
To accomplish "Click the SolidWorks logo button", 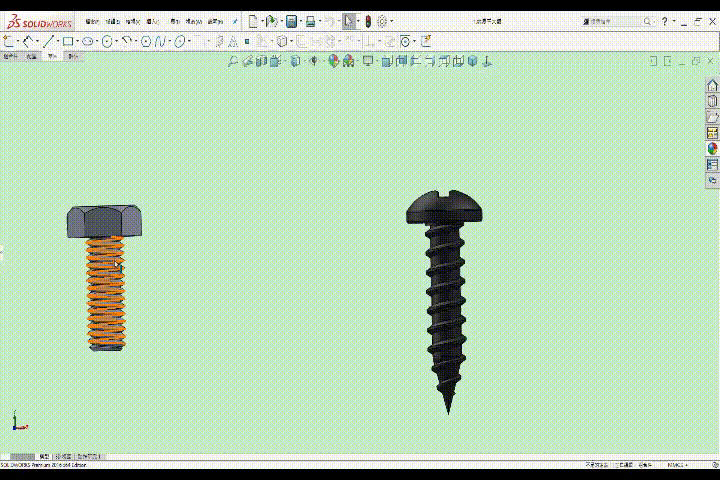I will 40,21.
